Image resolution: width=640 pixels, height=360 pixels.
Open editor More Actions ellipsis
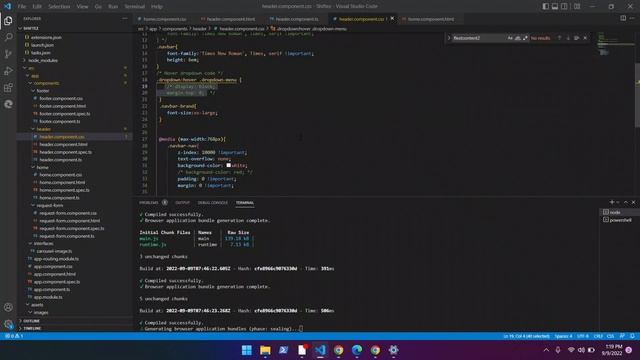click(632, 18)
